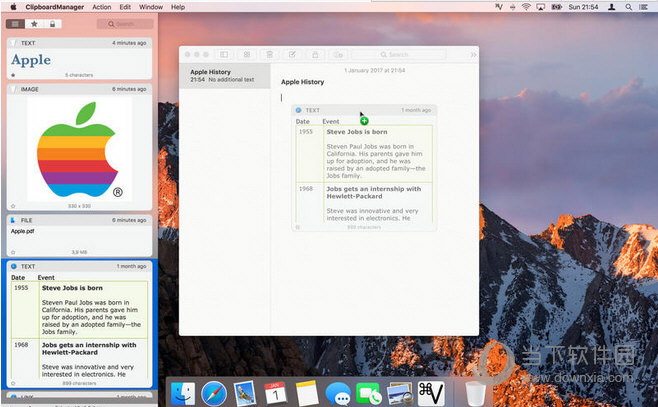Viewport: 658px width, 407px height.
Task: Open Spotlight search magnifier
Action: point(629,7)
